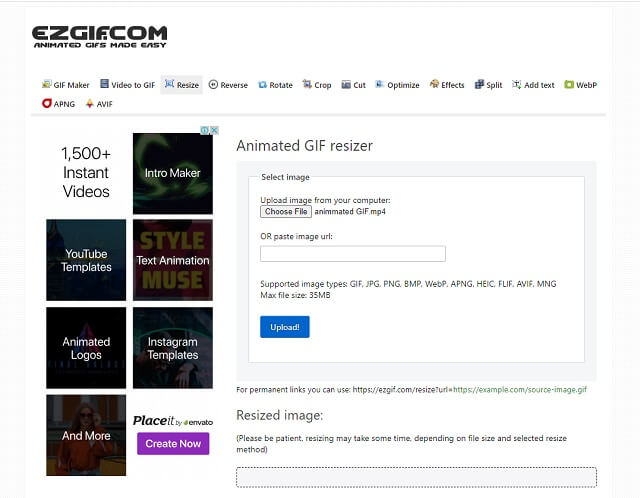This screenshot has width=640, height=498.
Task: Close the ad with X icon
Action: click(214, 130)
